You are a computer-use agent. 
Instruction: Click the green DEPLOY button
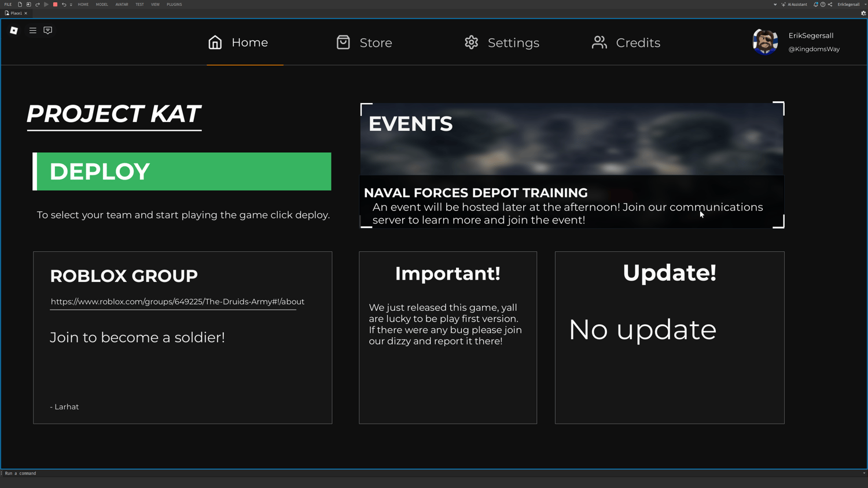[182, 171]
